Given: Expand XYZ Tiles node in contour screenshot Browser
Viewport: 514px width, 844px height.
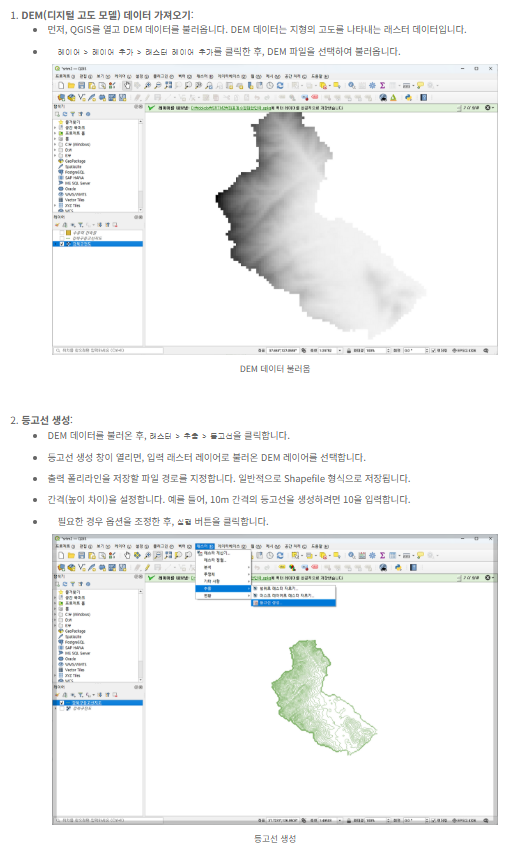Looking at the screenshot, I should coord(55,675).
